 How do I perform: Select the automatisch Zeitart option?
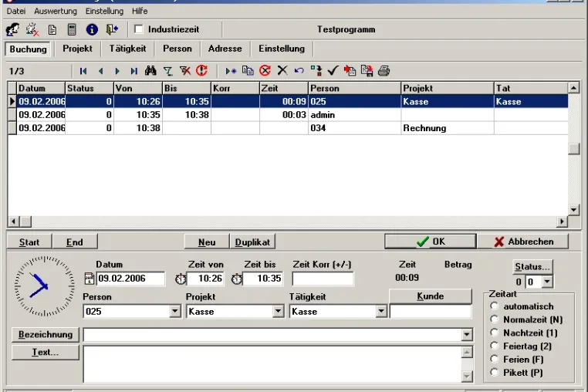tap(495, 306)
